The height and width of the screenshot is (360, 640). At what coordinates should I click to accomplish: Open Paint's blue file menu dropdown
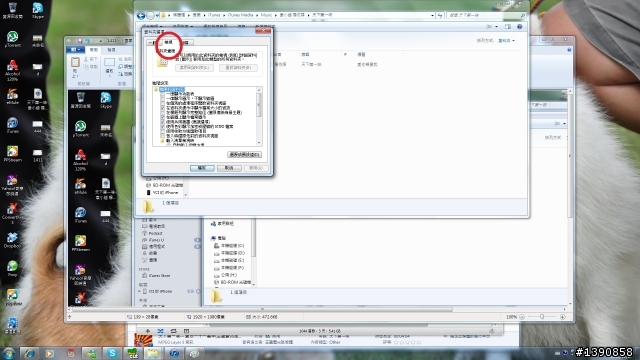pos(75,50)
